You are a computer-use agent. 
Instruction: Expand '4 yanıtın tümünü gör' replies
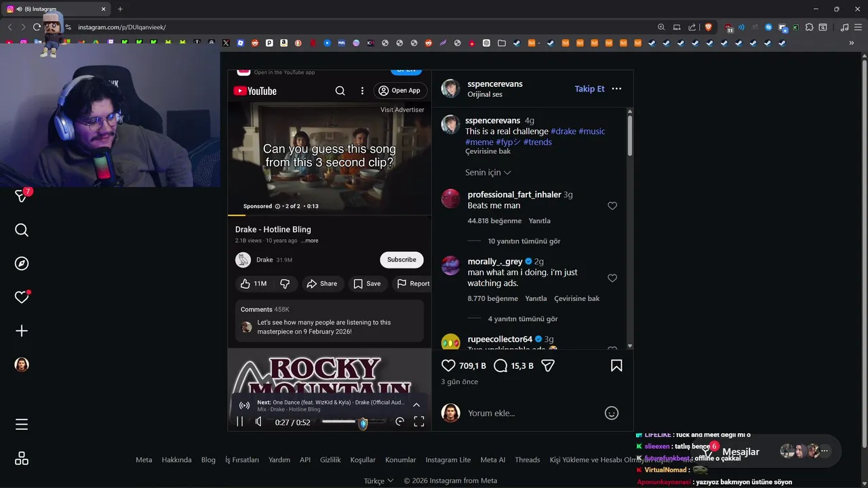[523, 319]
